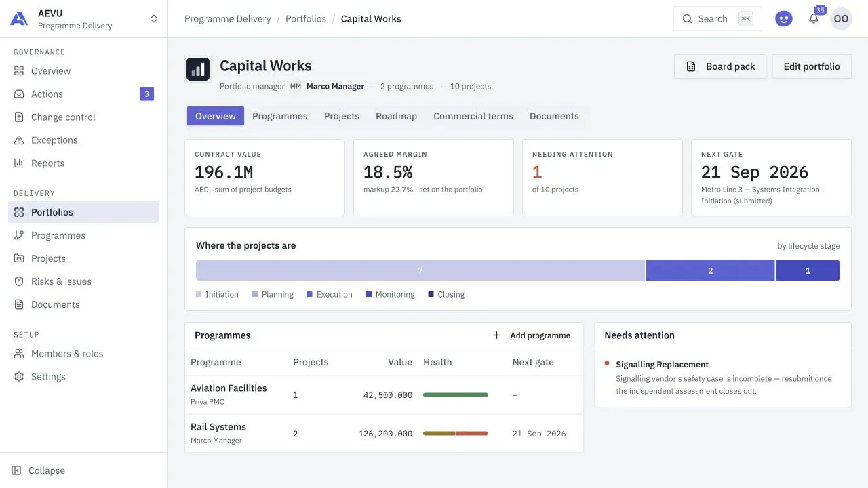The image size is (868, 488).
Task: Open Risks & issues
Action: click(84, 281)
